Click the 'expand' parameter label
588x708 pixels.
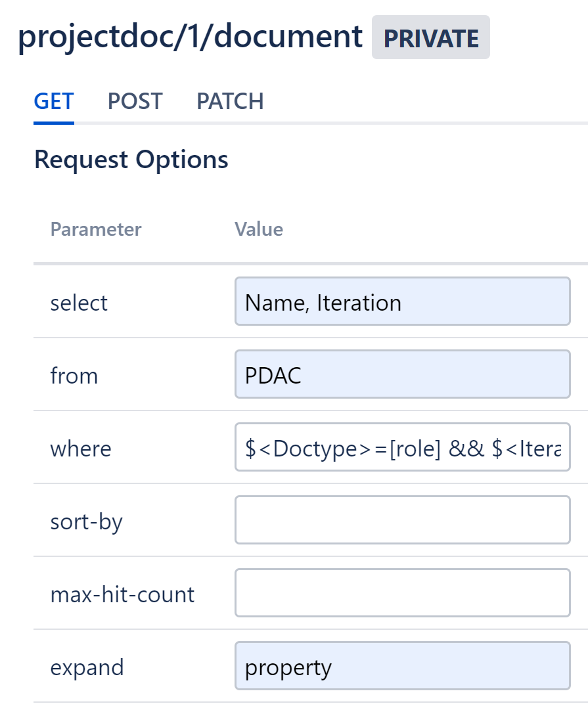[x=87, y=668]
